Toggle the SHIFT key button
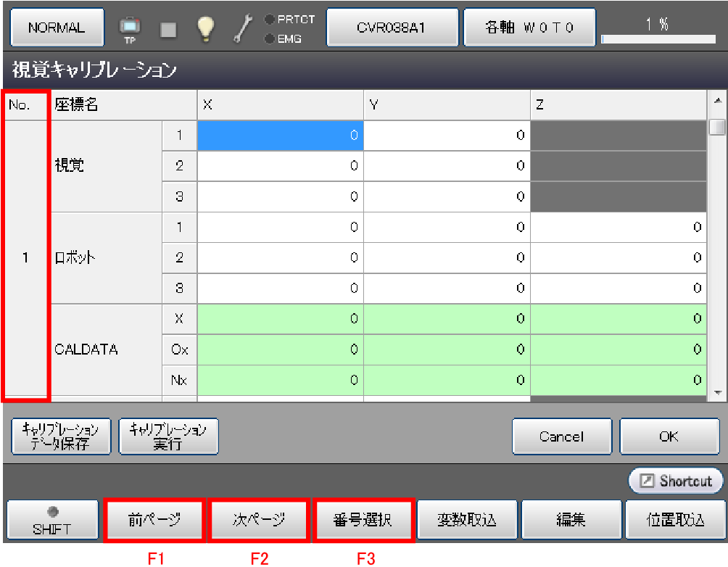 pos(51,521)
